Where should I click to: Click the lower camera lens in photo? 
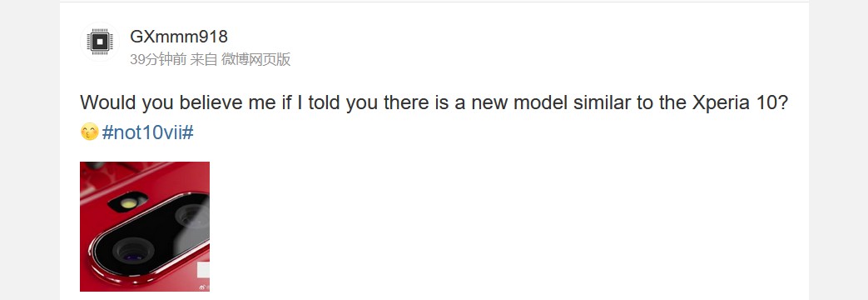tap(133, 251)
